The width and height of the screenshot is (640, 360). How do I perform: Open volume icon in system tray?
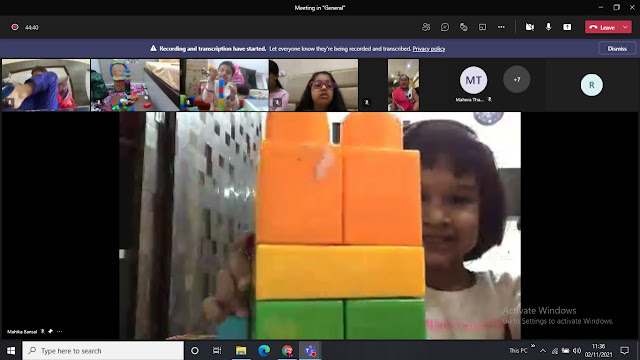click(577, 351)
